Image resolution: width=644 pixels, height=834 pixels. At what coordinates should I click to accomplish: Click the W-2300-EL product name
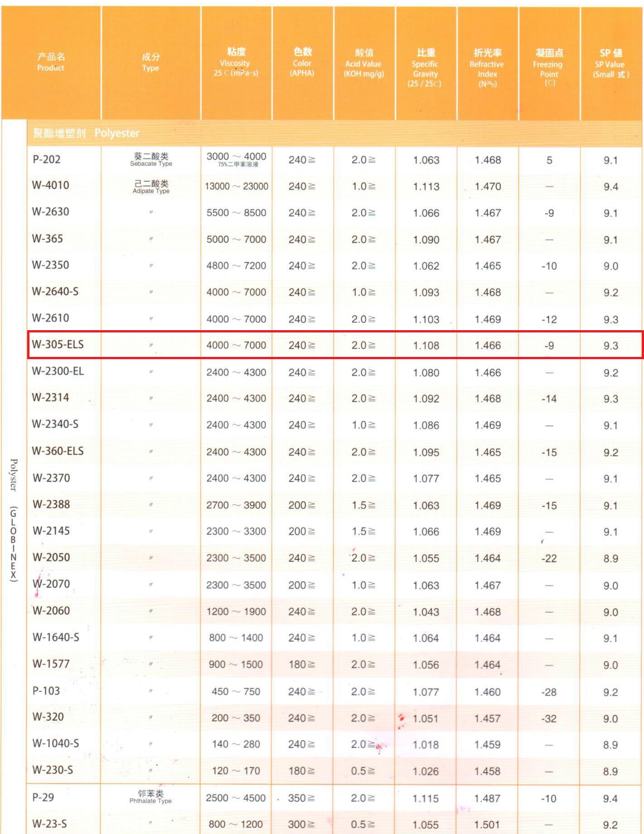(58, 371)
